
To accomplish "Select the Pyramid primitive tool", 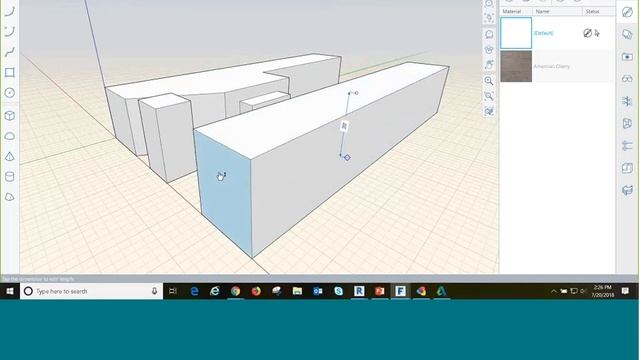I will tap(10, 156).
